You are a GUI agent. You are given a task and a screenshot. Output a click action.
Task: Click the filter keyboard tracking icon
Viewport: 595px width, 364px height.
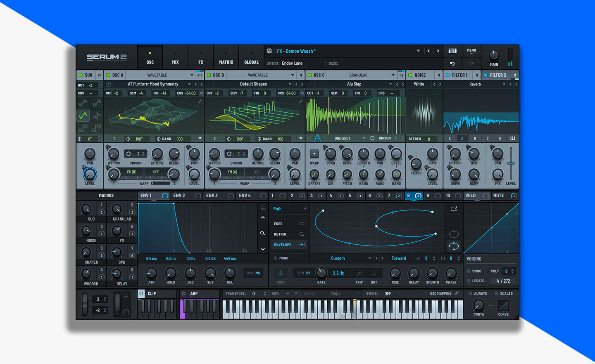tap(513, 138)
